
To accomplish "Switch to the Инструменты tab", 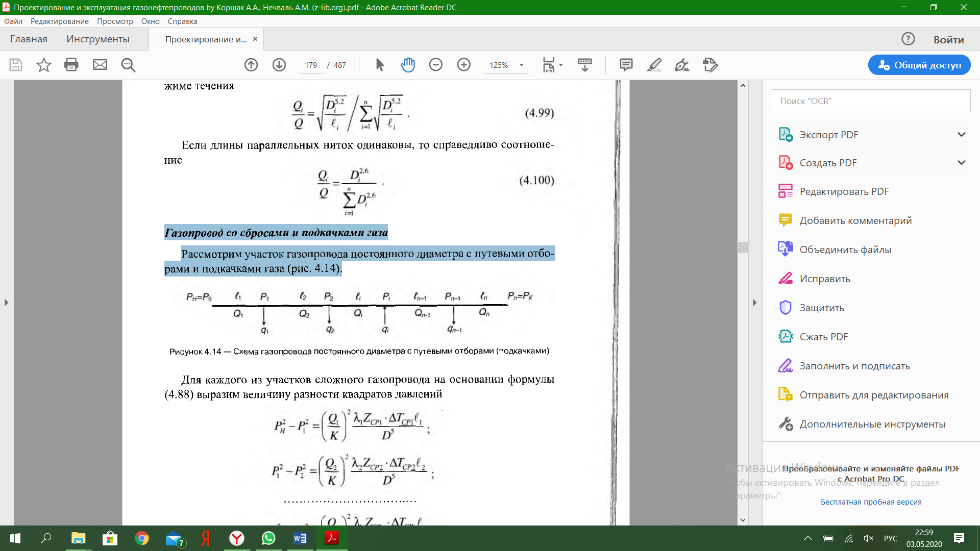I will (98, 39).
